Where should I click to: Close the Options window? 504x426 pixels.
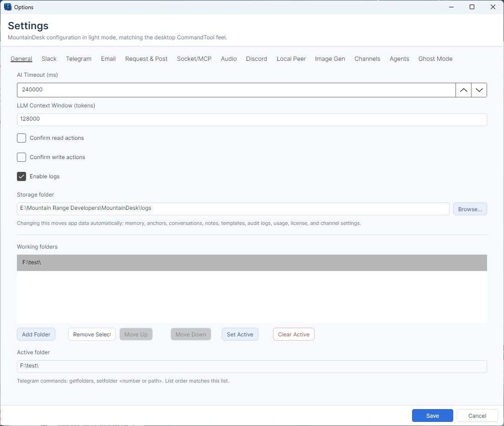(x=493, y=7)
